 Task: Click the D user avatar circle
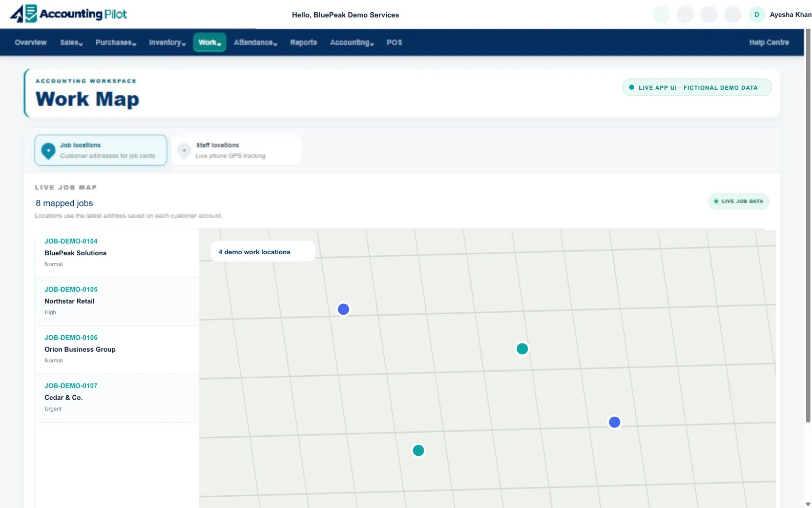pos(757,14)
